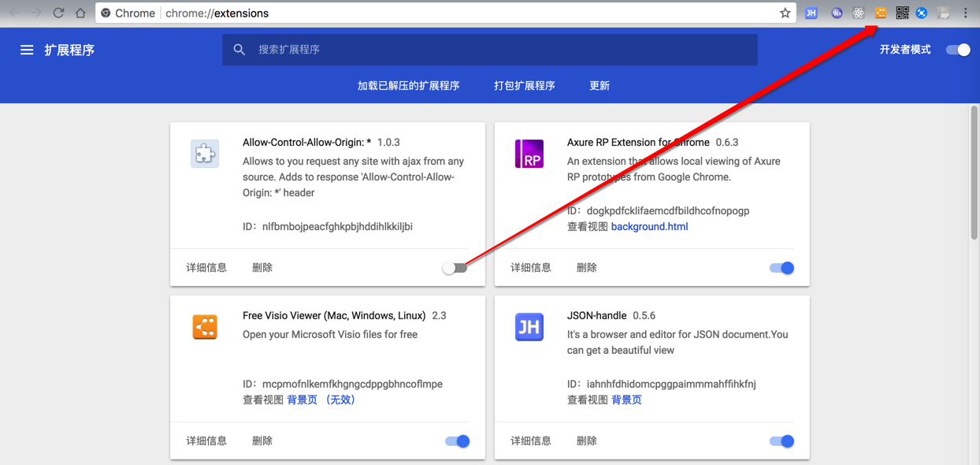Open the Free Visio Viewer toolbar icon

click(881, 13)
